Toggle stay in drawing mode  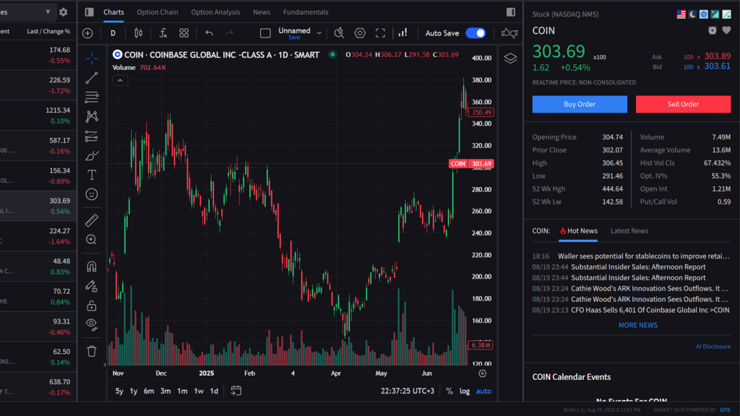[x=92, y=286]
